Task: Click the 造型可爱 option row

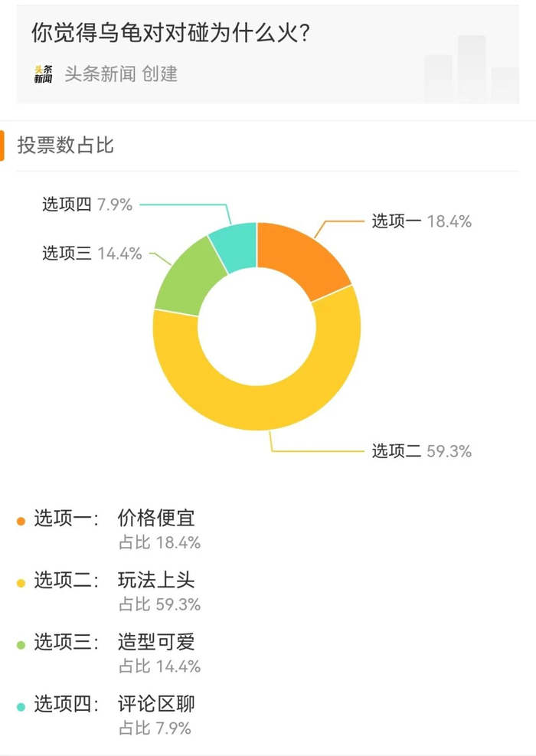Action: 157,643
